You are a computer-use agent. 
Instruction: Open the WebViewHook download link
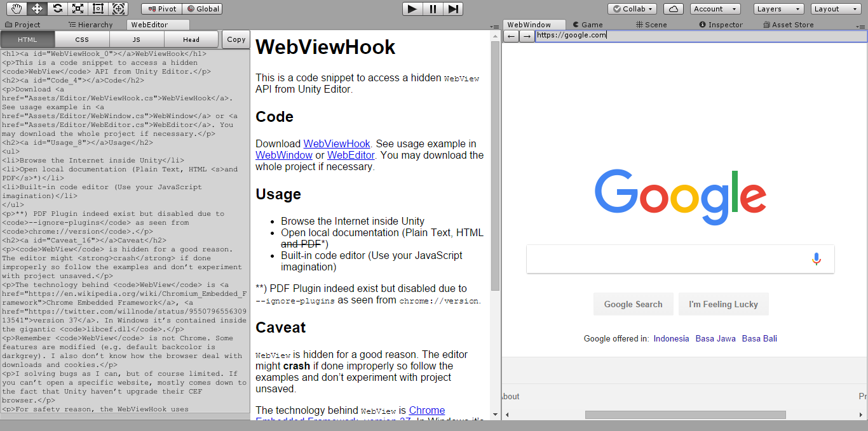click(337, 144)
